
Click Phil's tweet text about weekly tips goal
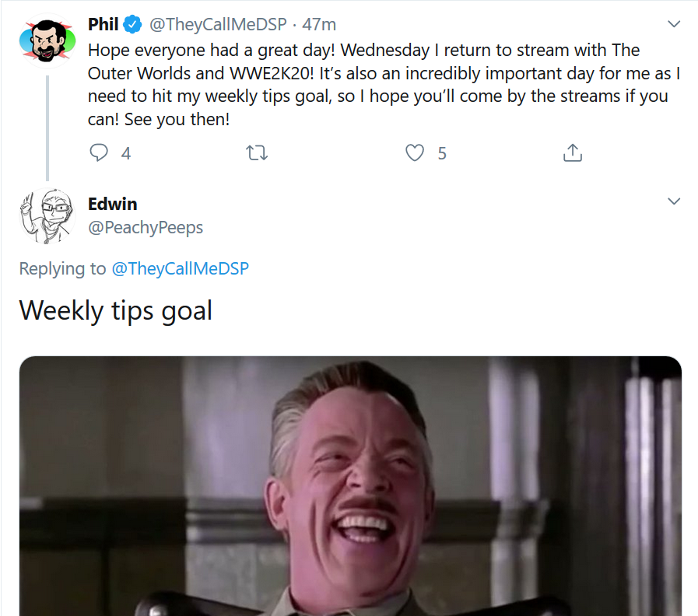click(384, 85)
